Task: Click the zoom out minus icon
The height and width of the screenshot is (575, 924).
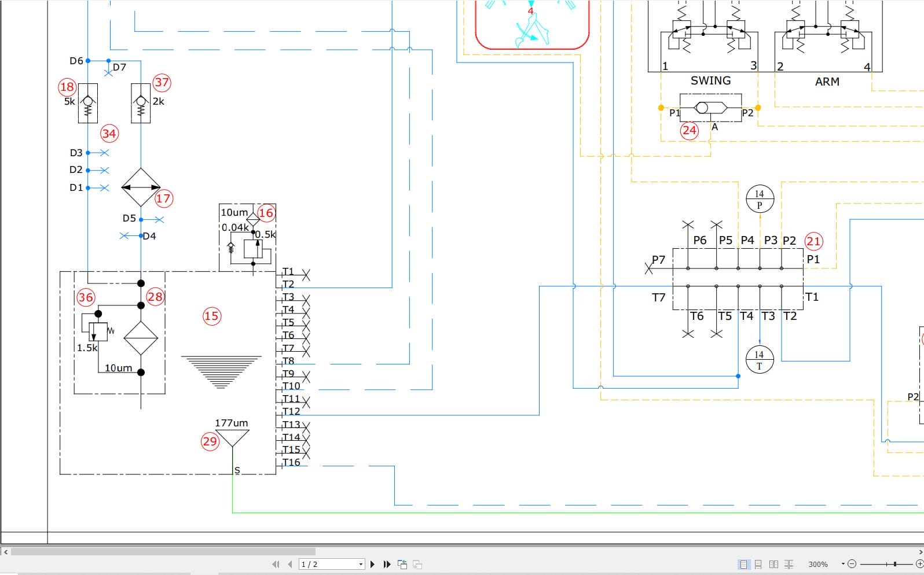Action: [x=852, y=564]
